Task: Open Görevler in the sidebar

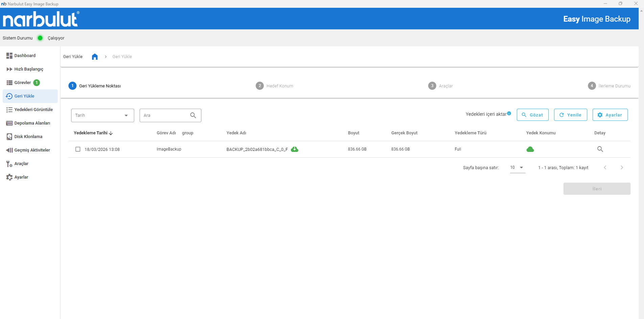Action: coord(23,83)
